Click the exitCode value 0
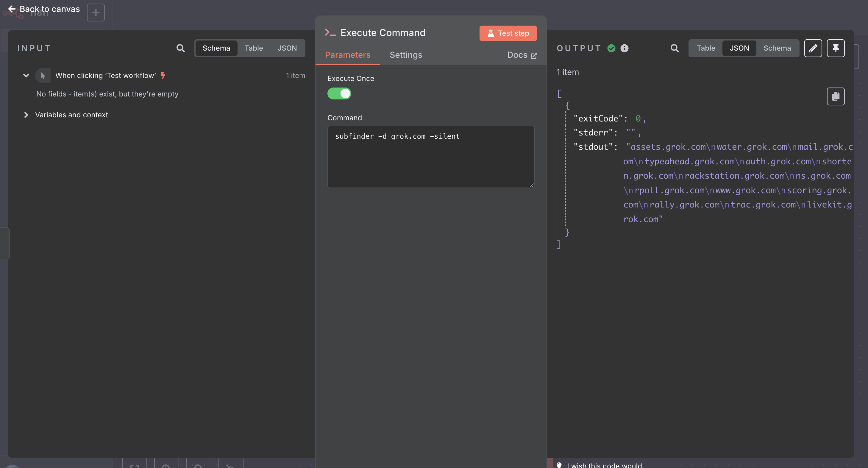 [638, 118]
